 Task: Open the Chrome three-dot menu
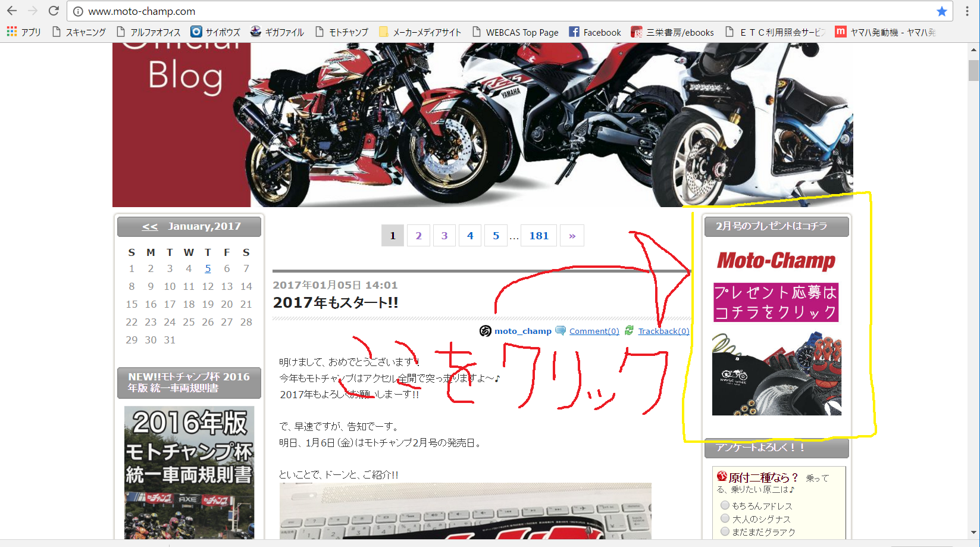967,11
